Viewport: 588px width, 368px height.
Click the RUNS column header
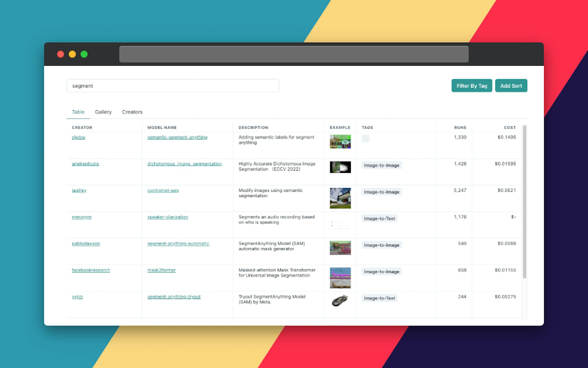tap(460, 127)
